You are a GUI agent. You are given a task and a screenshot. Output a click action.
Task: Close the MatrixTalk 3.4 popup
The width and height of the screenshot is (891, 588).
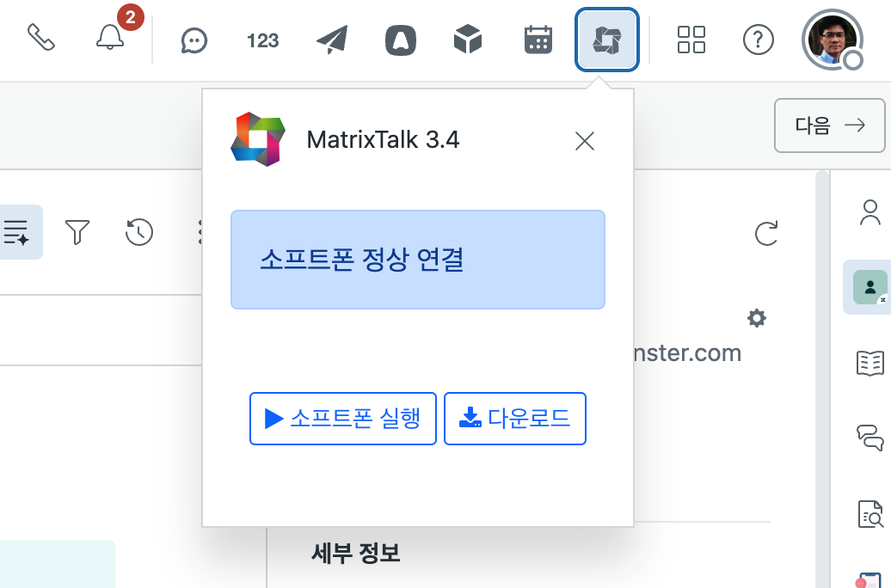585,141
